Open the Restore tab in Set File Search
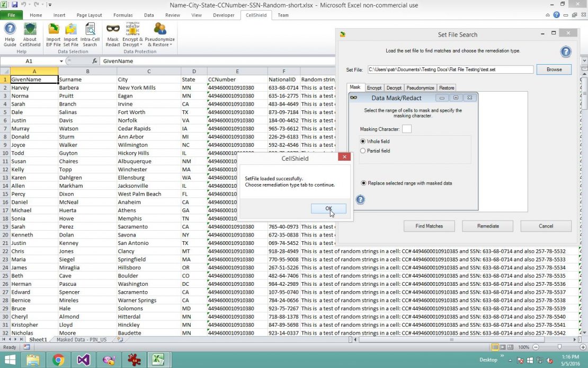 [x=446, y=88]
